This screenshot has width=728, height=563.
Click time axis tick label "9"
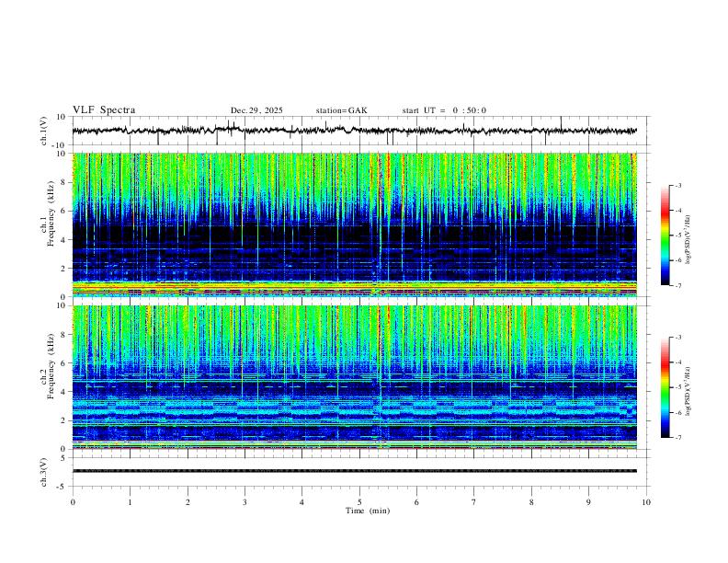coord(588,502)
